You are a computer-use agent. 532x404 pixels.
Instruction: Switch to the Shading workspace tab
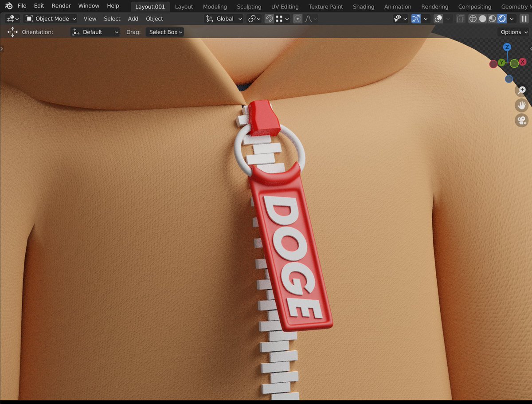tap(364, 7)
